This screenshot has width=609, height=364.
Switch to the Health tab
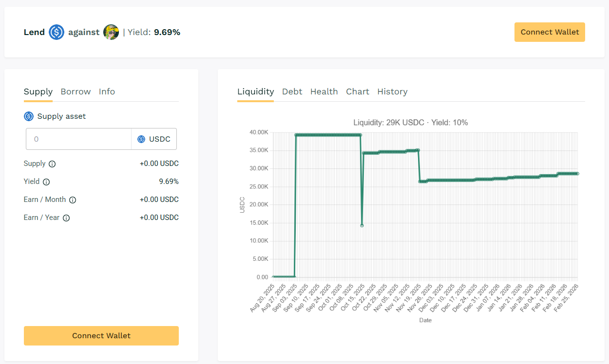click(324, 91)
